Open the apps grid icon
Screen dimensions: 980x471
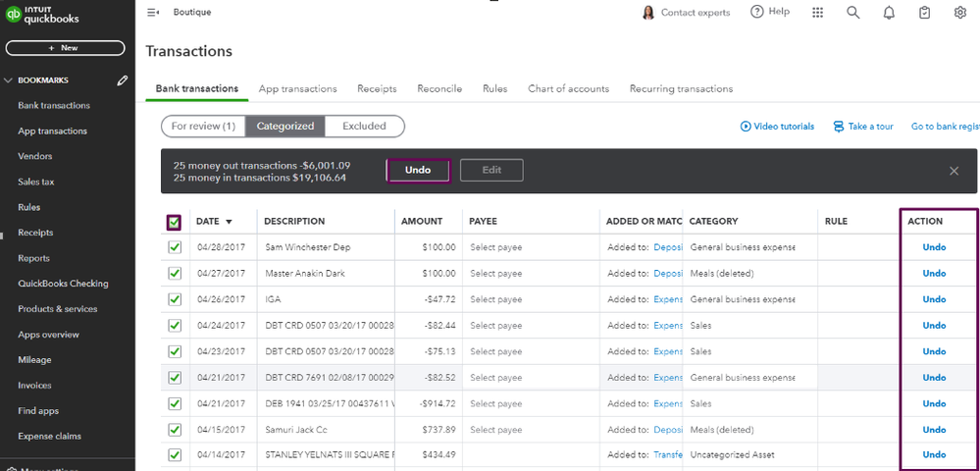818,13
